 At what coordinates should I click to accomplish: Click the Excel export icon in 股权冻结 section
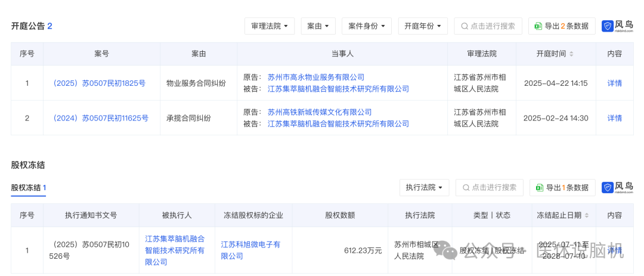point(539,188)
